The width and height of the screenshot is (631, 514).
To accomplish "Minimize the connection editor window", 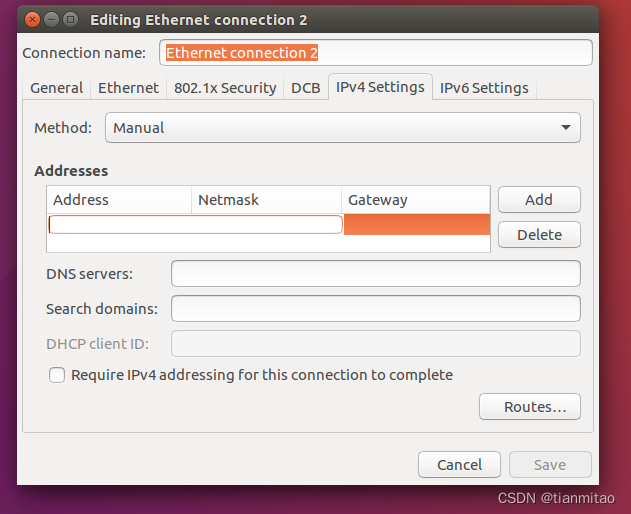I will (51, 20).
